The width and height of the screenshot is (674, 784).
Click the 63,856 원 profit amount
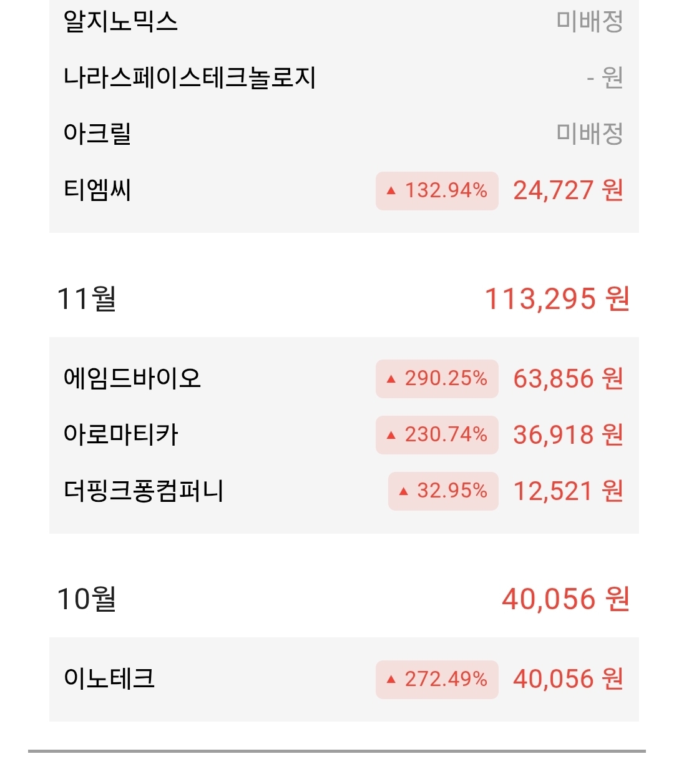pyautogui.click(x=568, y=378)
